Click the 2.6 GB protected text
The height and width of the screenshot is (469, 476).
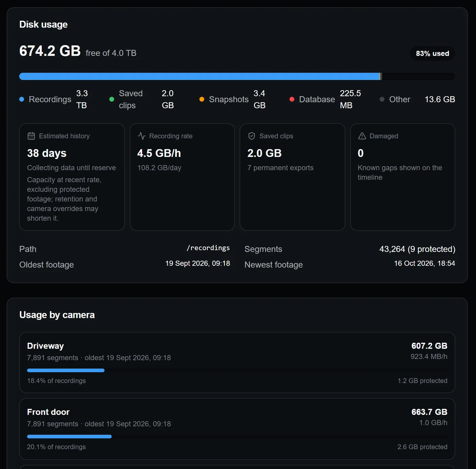tap(423, 447)
